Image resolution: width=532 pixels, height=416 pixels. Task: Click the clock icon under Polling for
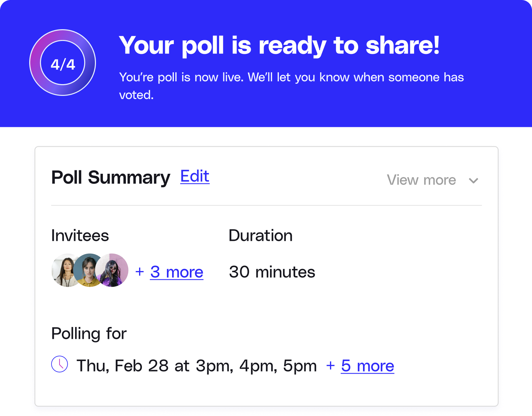tap(59, 364)
